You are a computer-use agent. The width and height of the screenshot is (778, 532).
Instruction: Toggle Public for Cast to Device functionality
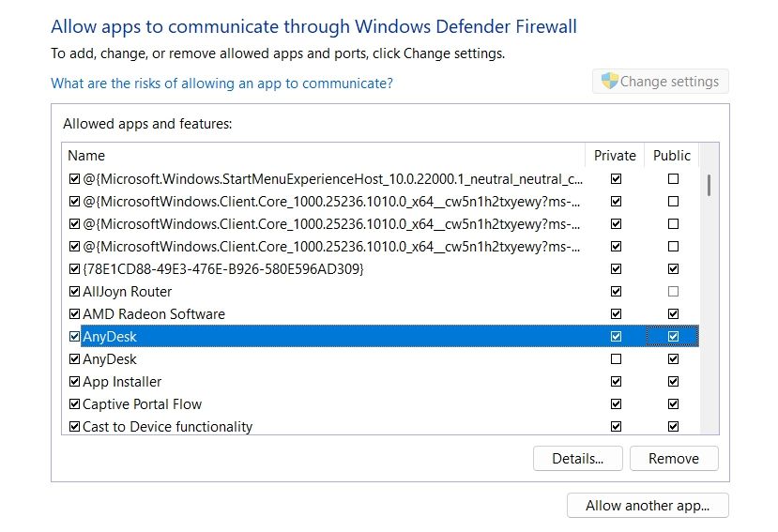tap(673, 426)
